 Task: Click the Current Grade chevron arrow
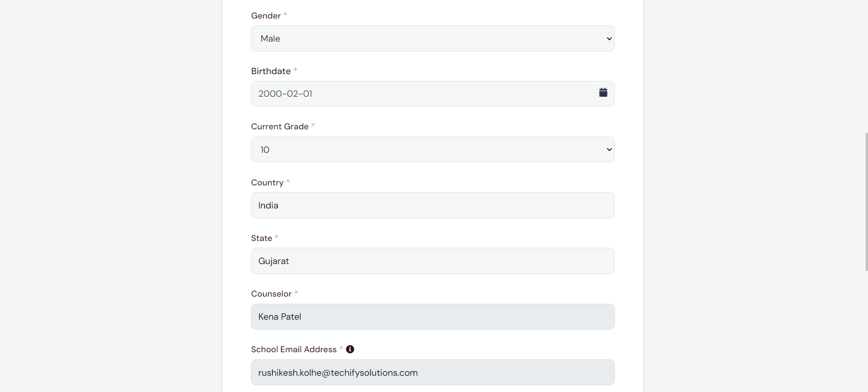point(609,150)
